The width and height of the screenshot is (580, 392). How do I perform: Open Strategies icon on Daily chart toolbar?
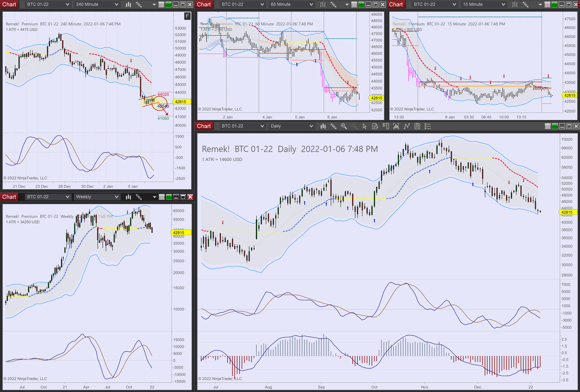417,126
